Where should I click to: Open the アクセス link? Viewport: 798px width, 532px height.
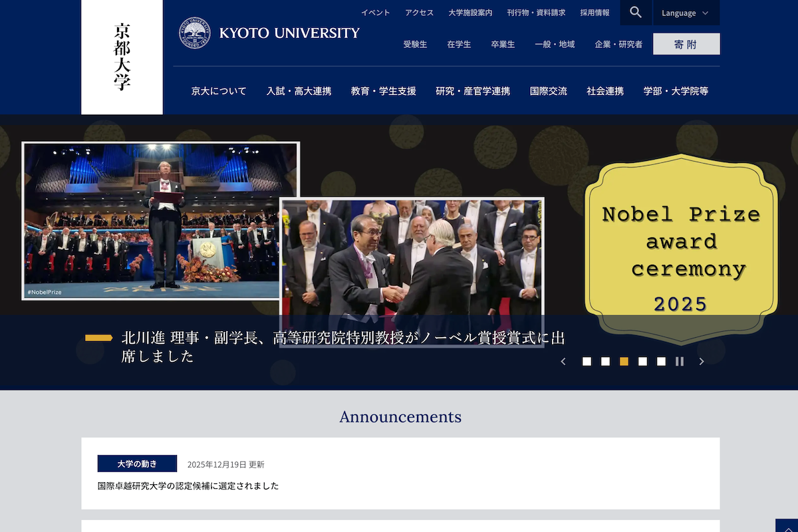419,13
